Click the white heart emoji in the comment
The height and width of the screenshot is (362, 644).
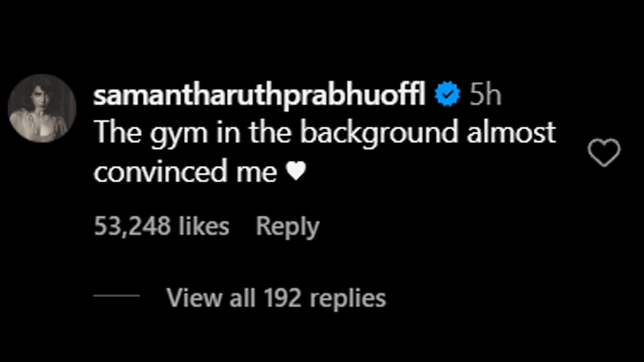(295, 172)
